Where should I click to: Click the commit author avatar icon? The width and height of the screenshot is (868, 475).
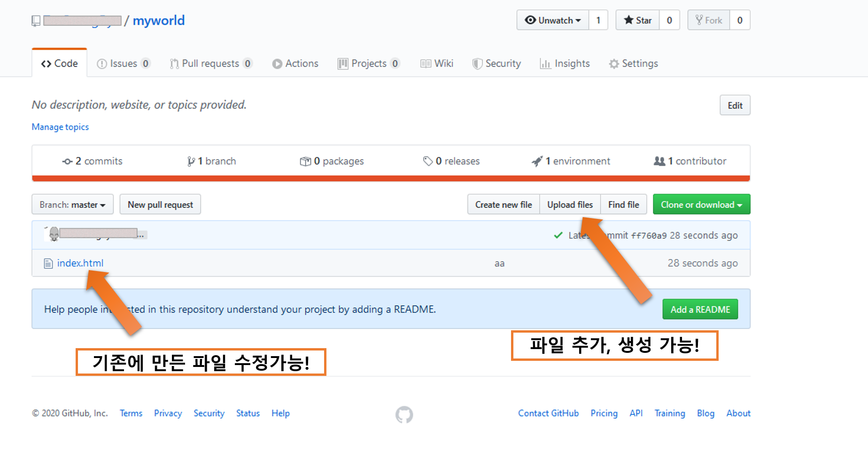[x=54, y=234]
